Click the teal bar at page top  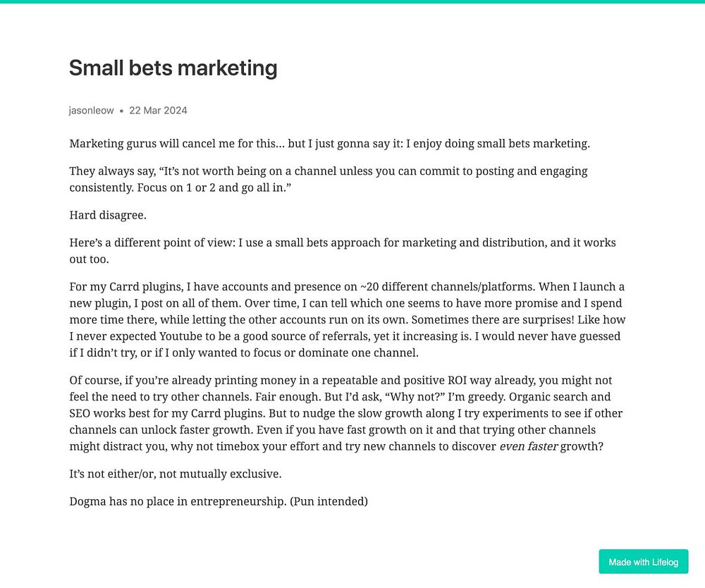(x=352, y=1)
